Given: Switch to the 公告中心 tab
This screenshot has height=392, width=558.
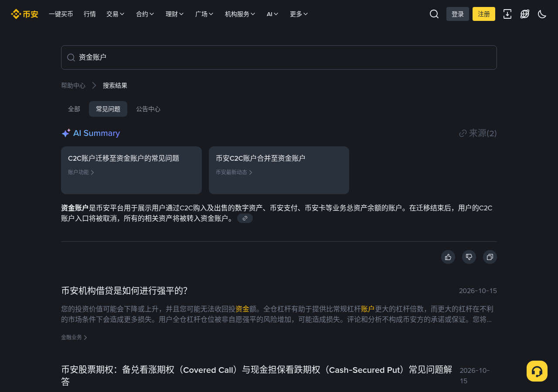Looking at the screenshot, I should click(148, 109).
